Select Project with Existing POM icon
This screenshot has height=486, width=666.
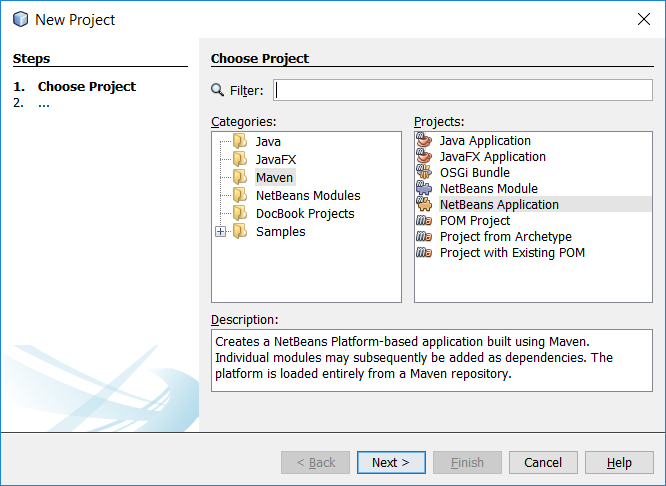[x=424, y=253]
